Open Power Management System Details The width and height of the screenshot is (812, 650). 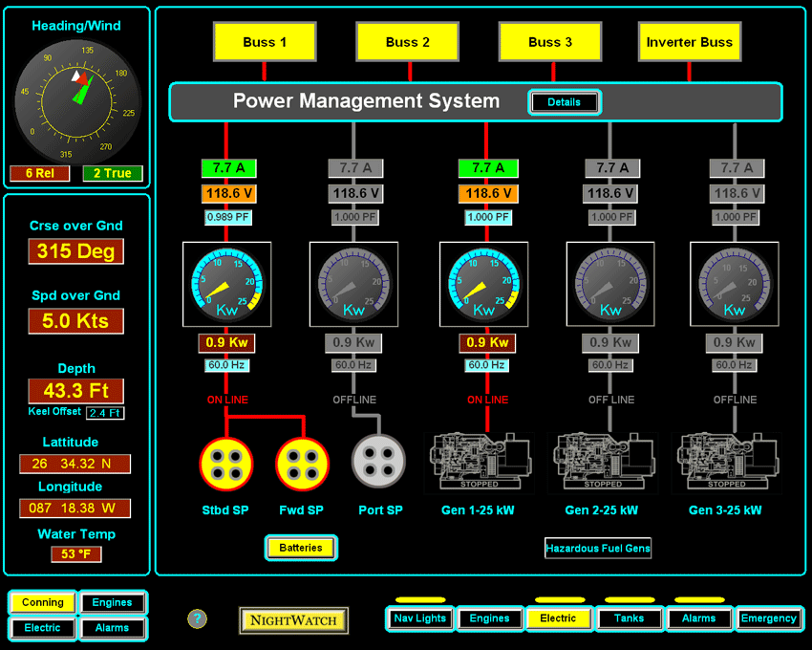click(x=564, y=102)
